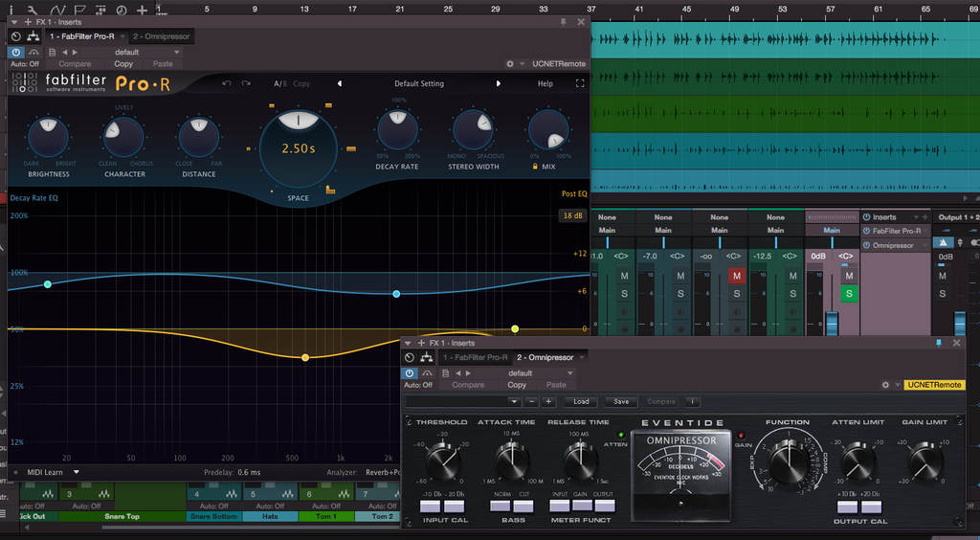980x540 pixels.
Task: Open gear settings icon in Pro-R window
Action: [x=510, y=64]
